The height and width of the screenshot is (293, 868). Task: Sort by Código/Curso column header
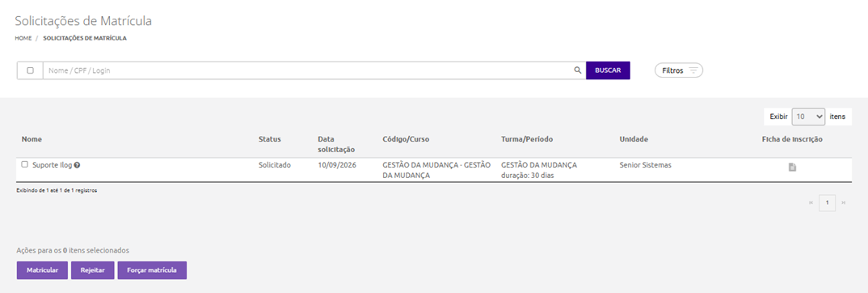point(406,139)
